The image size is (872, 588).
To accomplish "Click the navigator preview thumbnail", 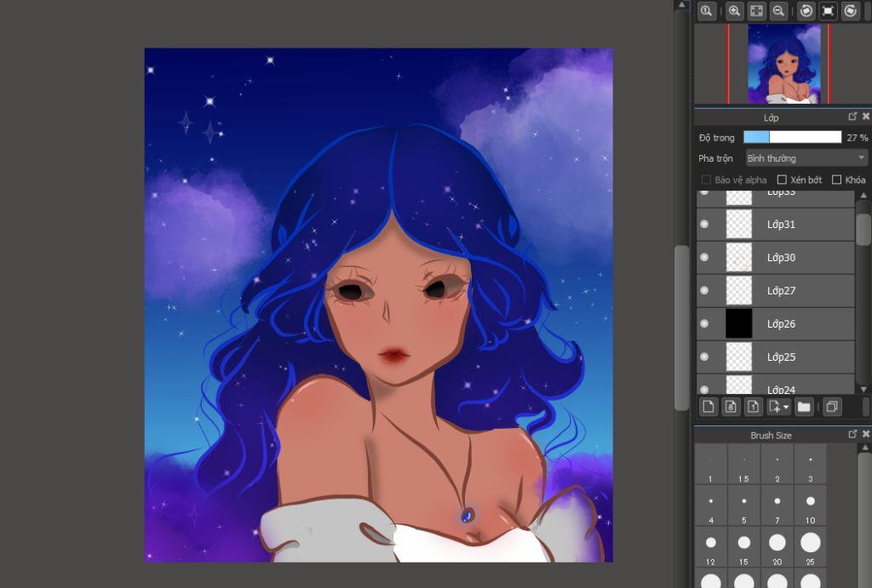I will 784,63.
